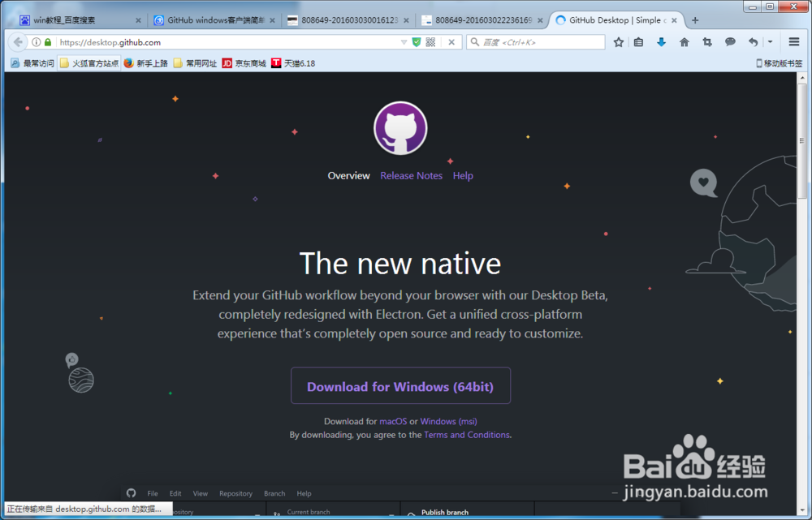Open a new tab with the plus button
The height and width of the screenshot is (520, 812).
695,20
